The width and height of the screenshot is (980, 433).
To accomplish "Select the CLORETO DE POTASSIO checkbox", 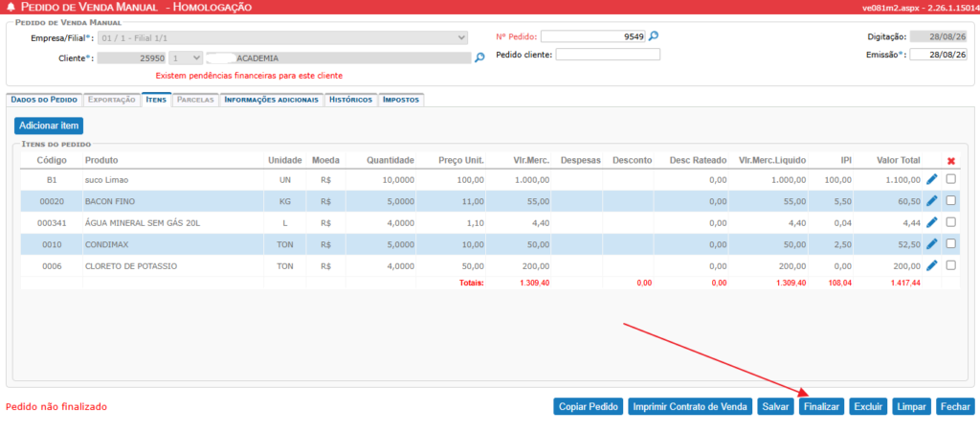I will point(951,264).
